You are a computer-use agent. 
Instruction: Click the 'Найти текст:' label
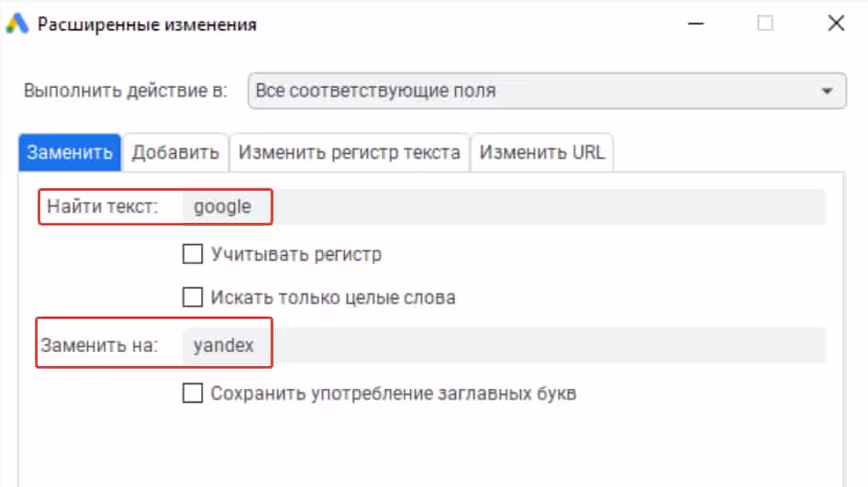(x=103, y=206)
